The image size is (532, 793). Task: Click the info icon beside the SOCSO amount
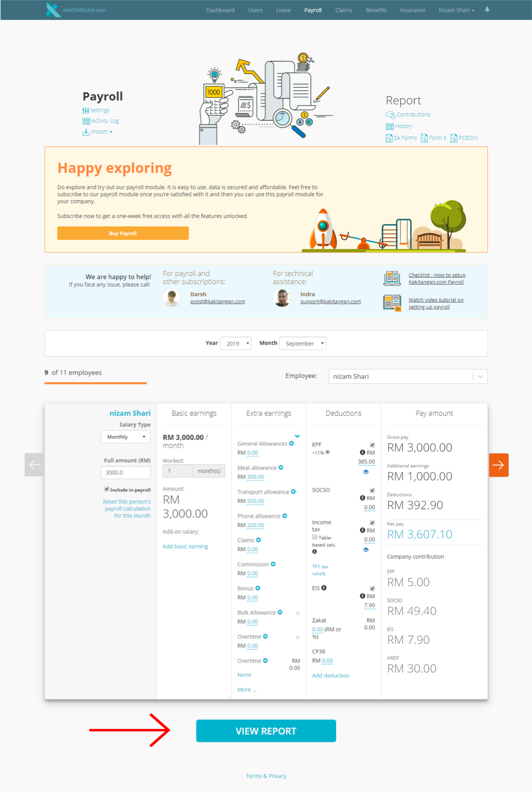click(362, 498)
